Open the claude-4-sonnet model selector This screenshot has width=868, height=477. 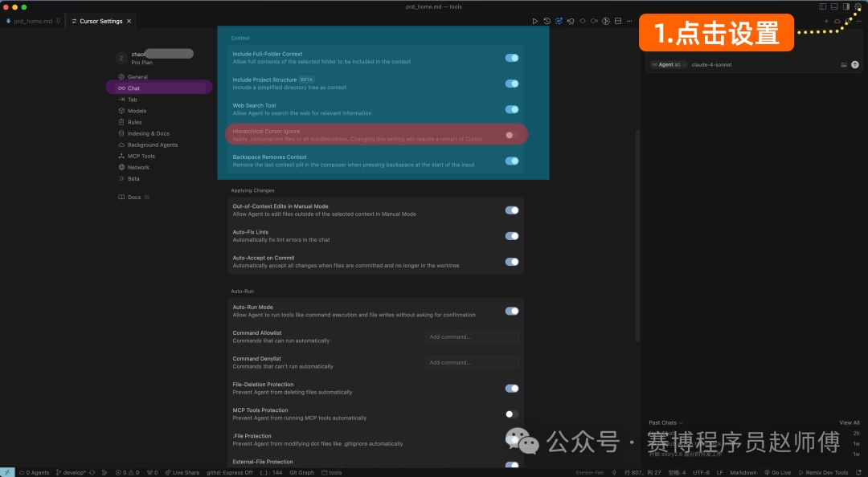pos(711,65)
